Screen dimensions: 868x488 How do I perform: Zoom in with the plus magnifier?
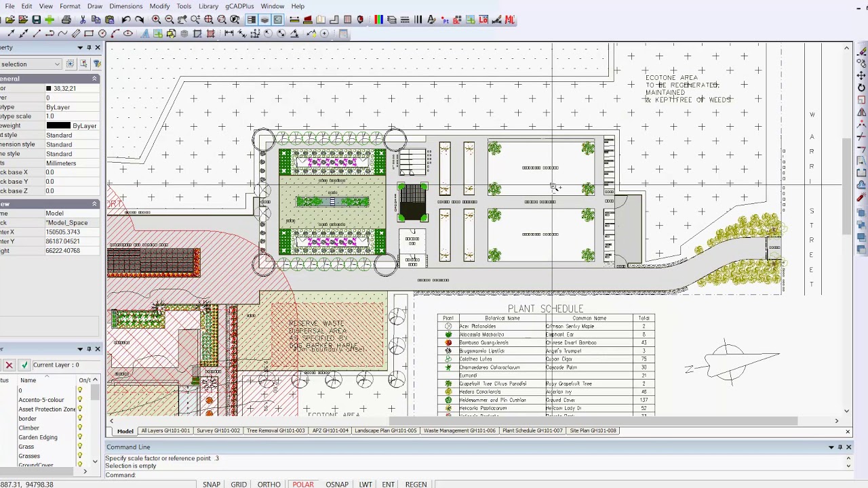click(156, 20)
